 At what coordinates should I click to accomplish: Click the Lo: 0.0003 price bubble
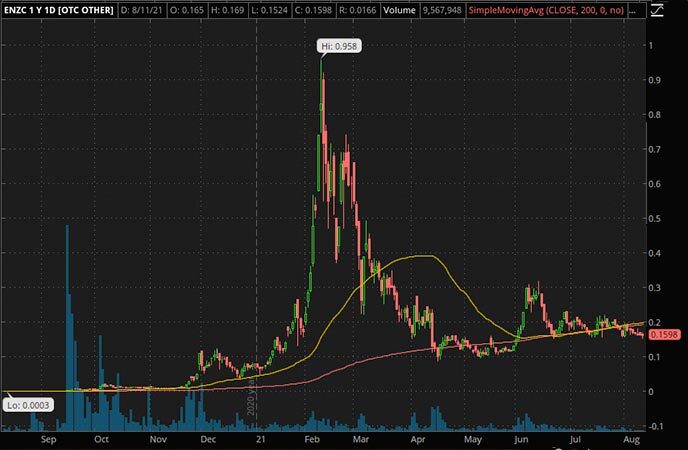click(29, 405)
